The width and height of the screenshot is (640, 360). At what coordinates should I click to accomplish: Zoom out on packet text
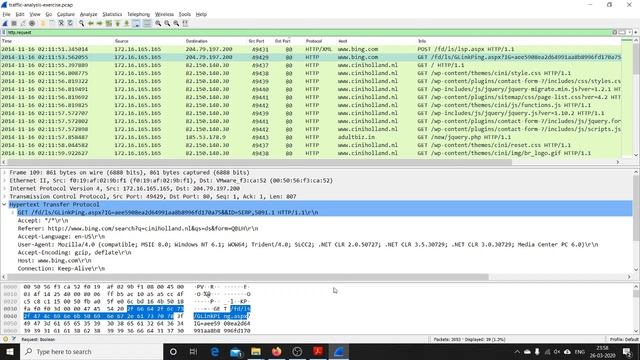167,23
